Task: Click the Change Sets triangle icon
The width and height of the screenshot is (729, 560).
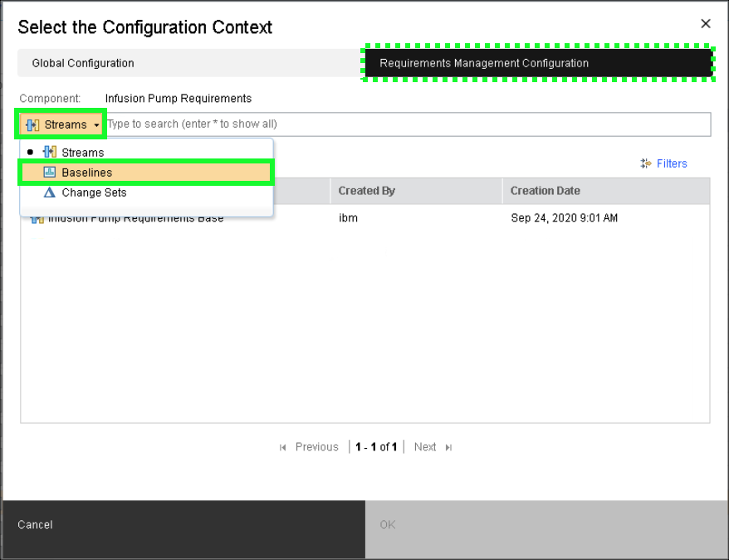Action: 49,192
